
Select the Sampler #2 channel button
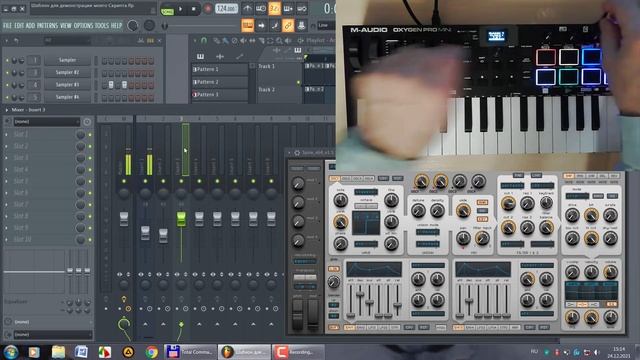[67, 72]
